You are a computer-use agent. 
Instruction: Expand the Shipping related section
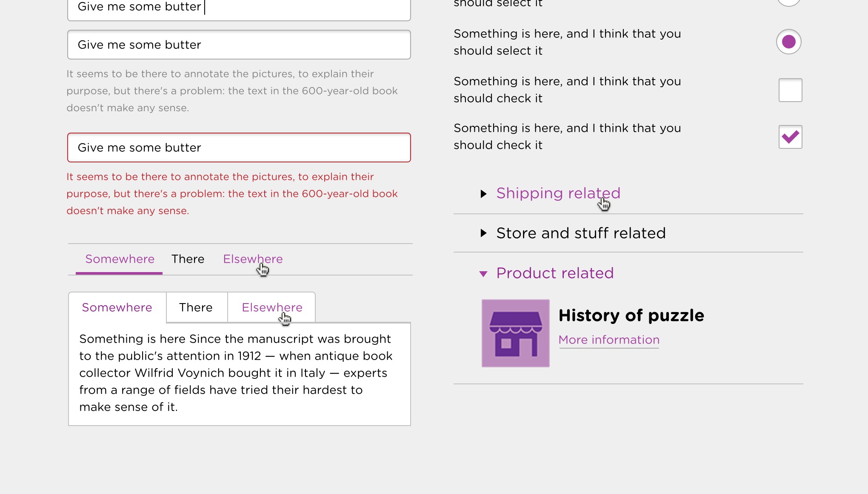pyautogui.click(x=558, y=193)
